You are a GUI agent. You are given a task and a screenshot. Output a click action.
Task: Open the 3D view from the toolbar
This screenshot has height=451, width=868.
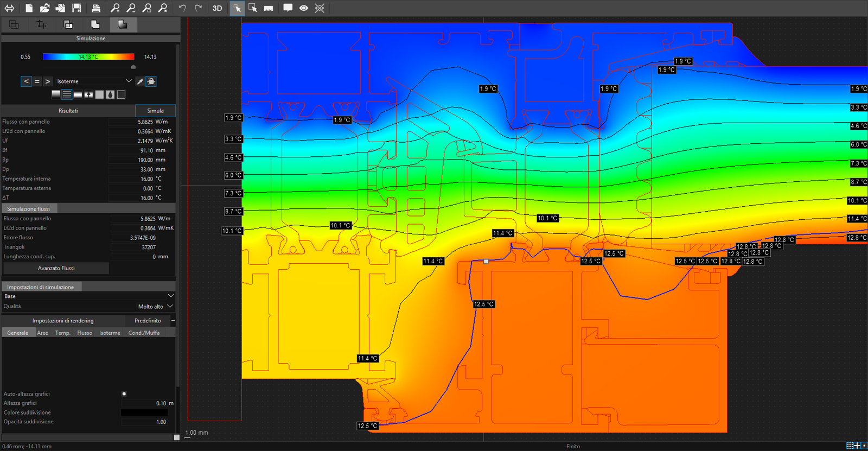click(218, 8)
